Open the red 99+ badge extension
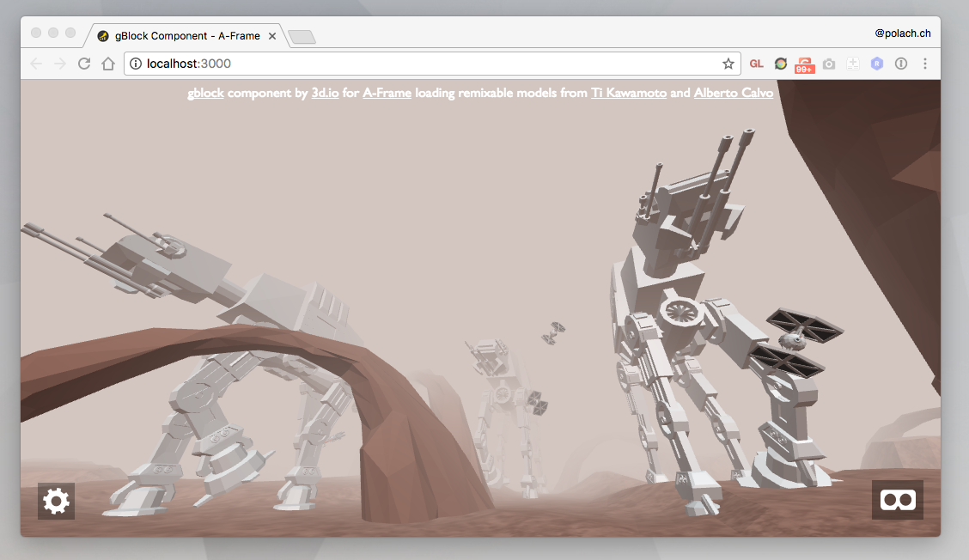 pos(804,65)
